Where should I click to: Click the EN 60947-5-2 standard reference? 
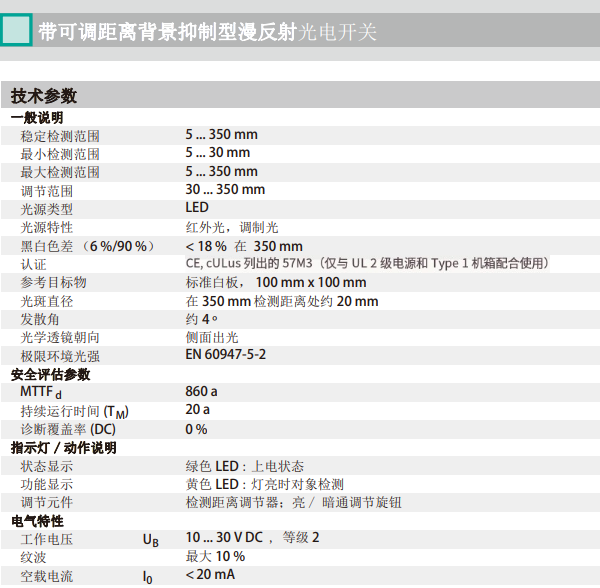pyautogui.click(x=225, y=355)
